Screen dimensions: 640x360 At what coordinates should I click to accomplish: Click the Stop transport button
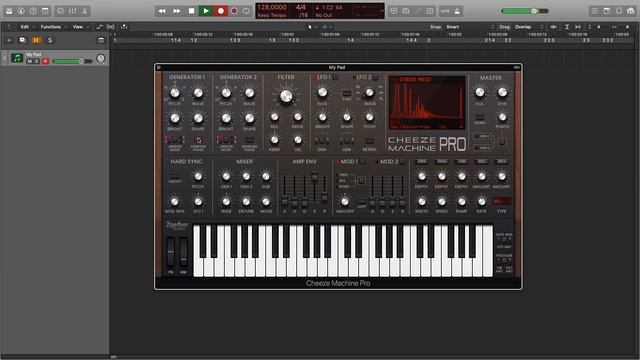click(x=191, y=11)
